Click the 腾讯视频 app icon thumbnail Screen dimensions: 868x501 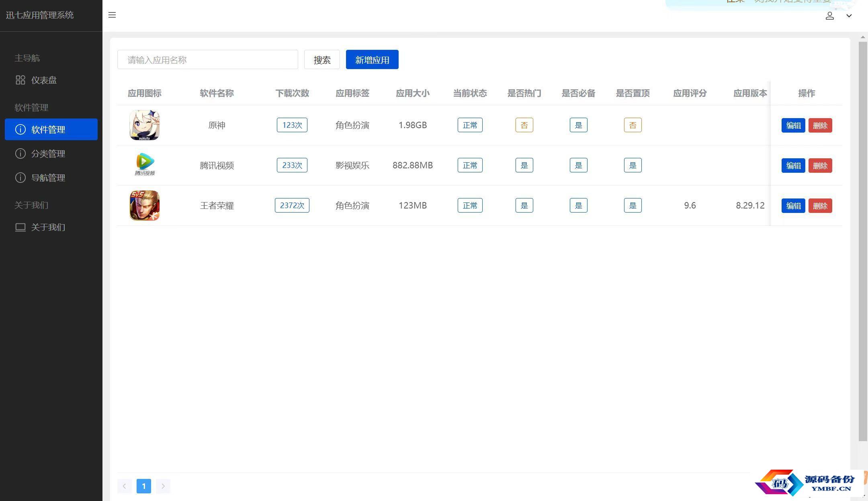(145, 165)
